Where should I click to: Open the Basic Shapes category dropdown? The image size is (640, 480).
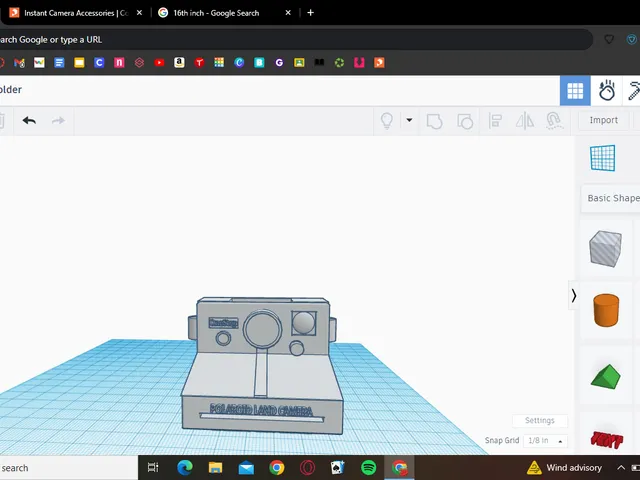(611, 198)
